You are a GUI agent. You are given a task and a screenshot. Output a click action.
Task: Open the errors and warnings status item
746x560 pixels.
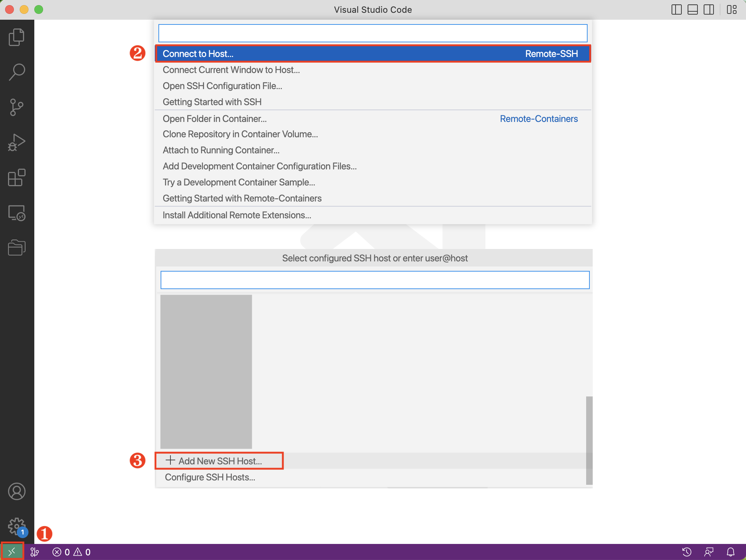[72, 552]
